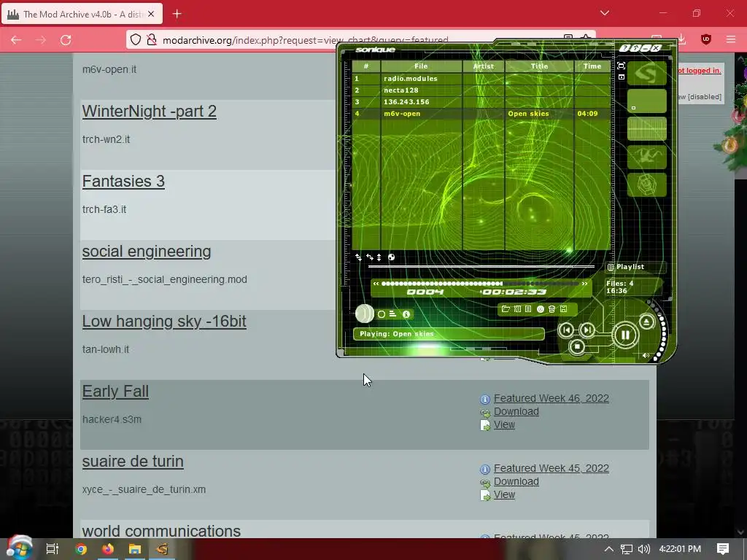Screen dimensions: 747x560
Task: Select playing row m6v-open in playlist
Action: (x=481, y=114)
